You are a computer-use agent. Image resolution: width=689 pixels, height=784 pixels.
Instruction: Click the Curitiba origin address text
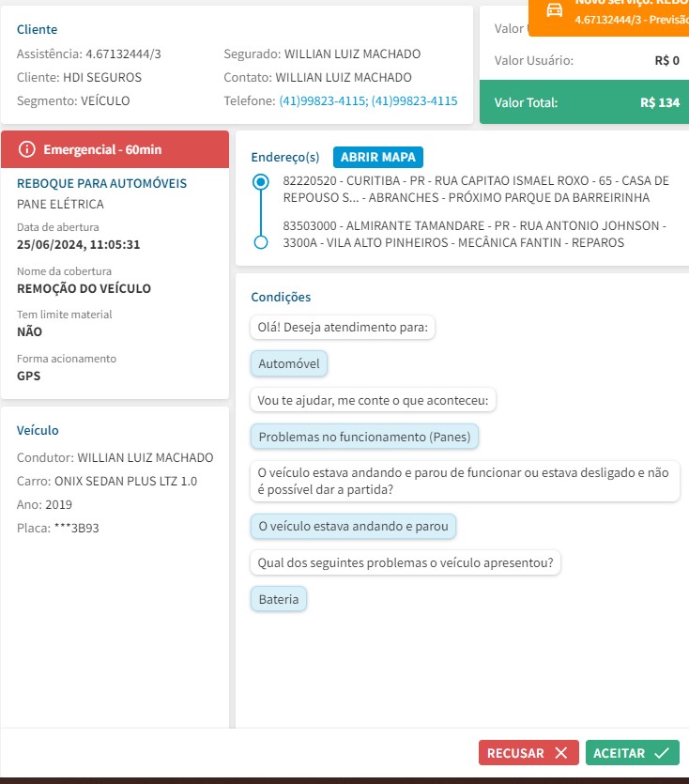pos(476,189)
